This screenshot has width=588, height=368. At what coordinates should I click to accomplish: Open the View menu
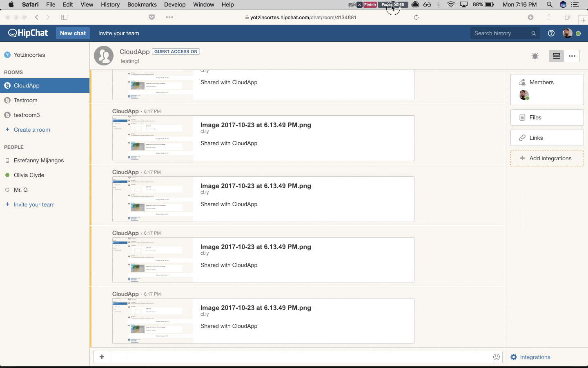[87, 4]
